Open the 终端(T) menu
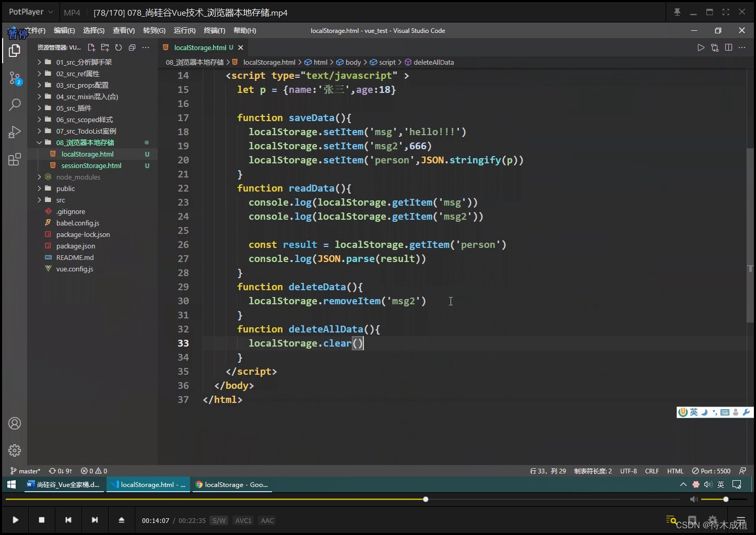The image size is (756, 535). point(214,31)
